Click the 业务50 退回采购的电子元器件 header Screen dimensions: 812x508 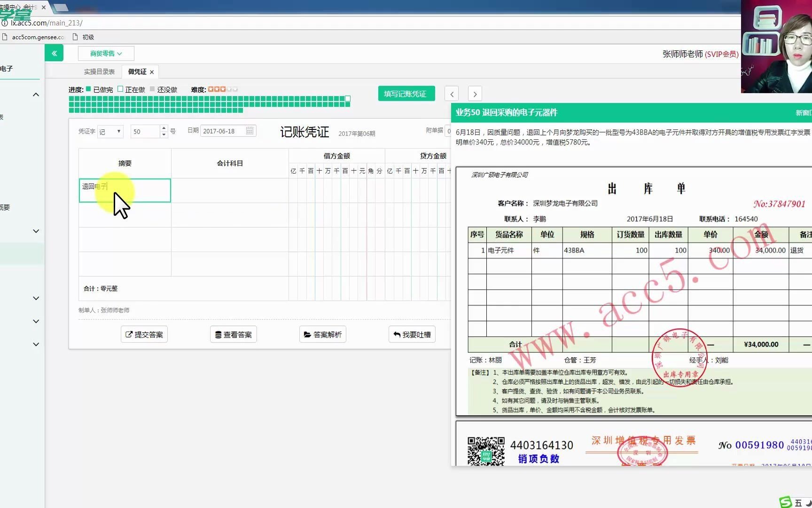(x=506, y=112)
